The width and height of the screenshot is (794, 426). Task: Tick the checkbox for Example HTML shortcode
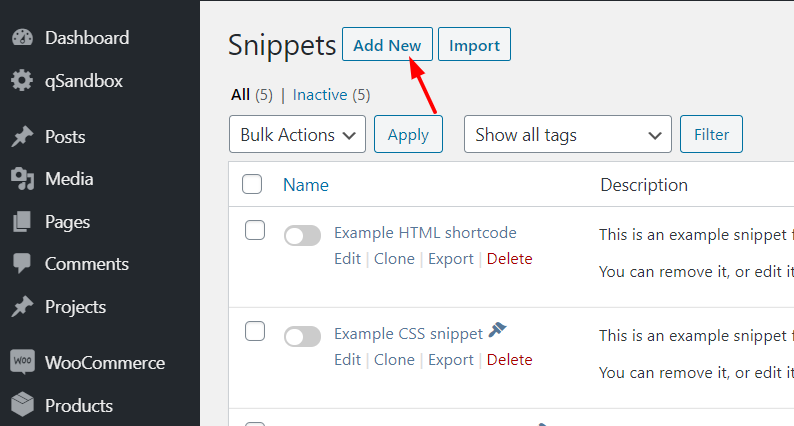(255, 230)
